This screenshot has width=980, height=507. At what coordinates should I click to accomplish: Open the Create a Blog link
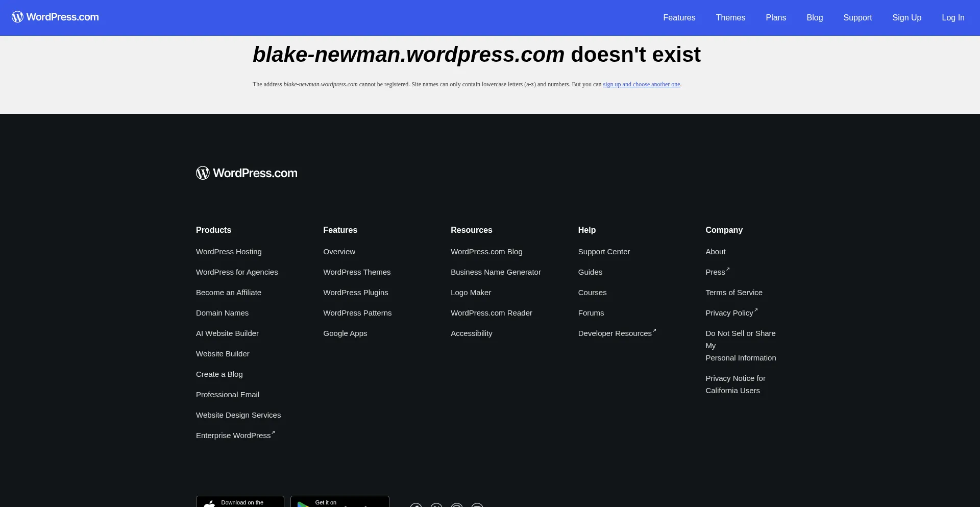219,374
